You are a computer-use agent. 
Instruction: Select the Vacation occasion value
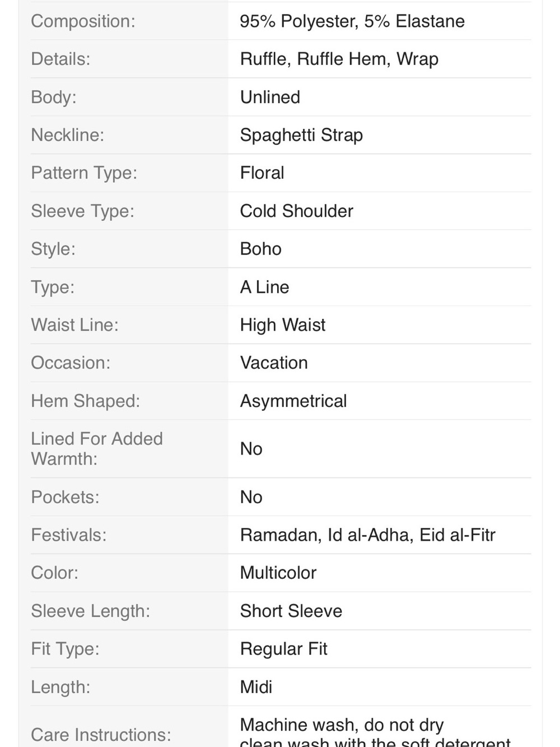[274, 363]
